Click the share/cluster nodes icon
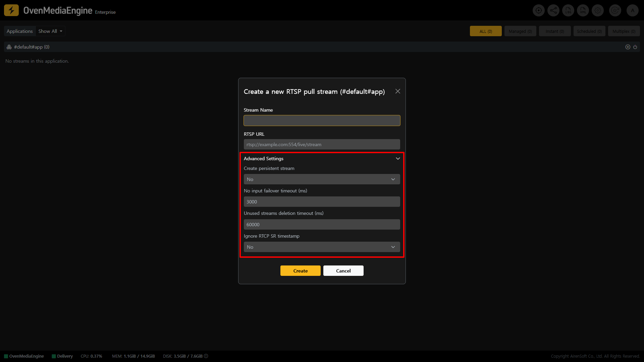The width and height of the screenshot is (644, 362). 553,10
